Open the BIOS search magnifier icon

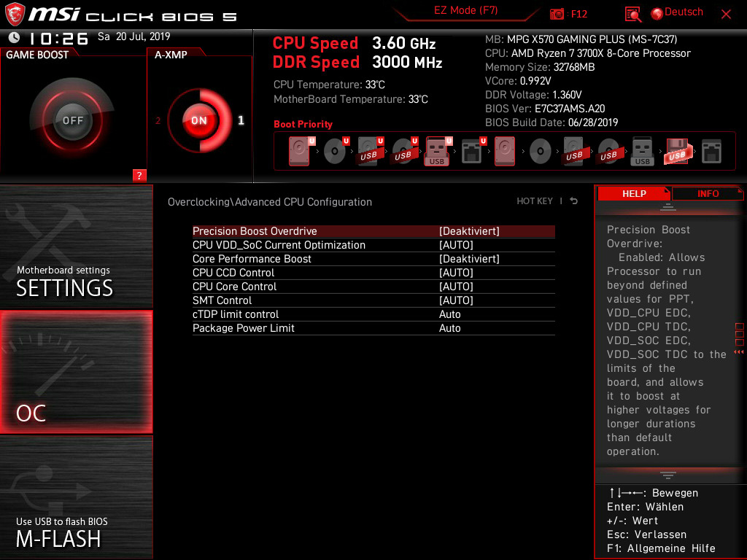coord(632,15)
